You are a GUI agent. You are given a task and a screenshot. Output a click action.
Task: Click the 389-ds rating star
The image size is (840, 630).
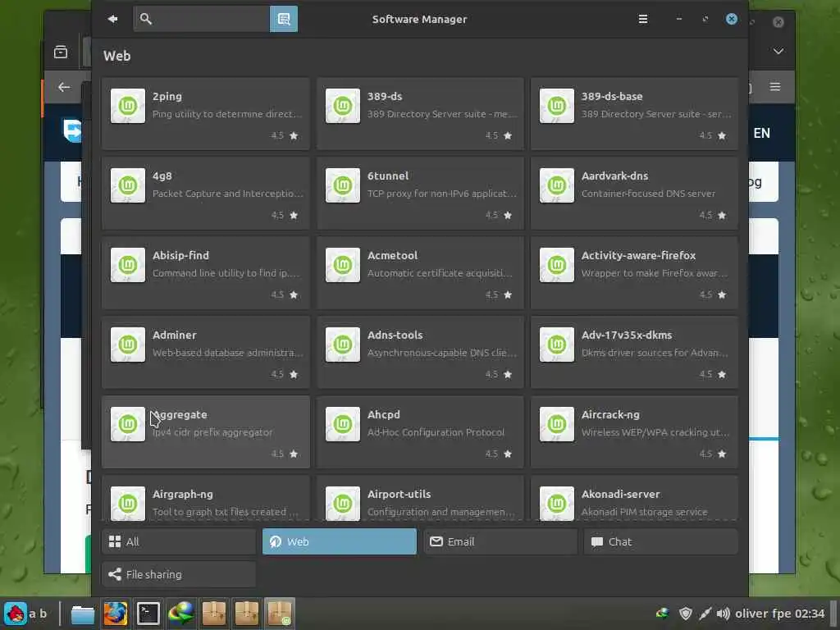click(x=508, y=135)
